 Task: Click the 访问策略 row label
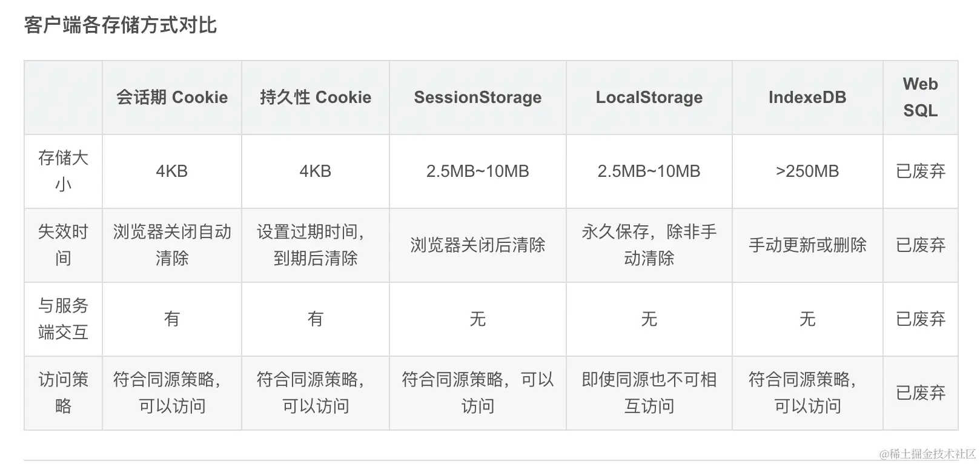click(63, 393)
